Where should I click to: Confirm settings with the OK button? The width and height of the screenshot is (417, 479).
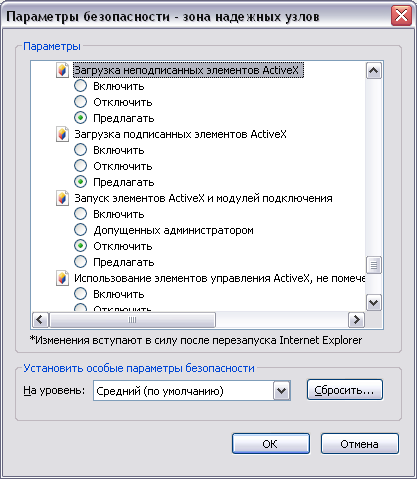pos(271,444)
